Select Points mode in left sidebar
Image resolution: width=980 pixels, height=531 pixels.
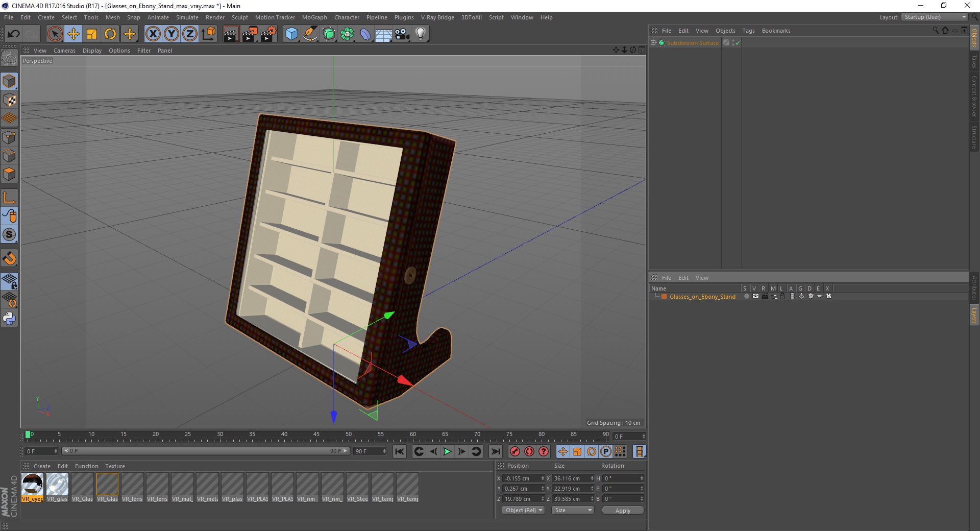coord(9,137)
